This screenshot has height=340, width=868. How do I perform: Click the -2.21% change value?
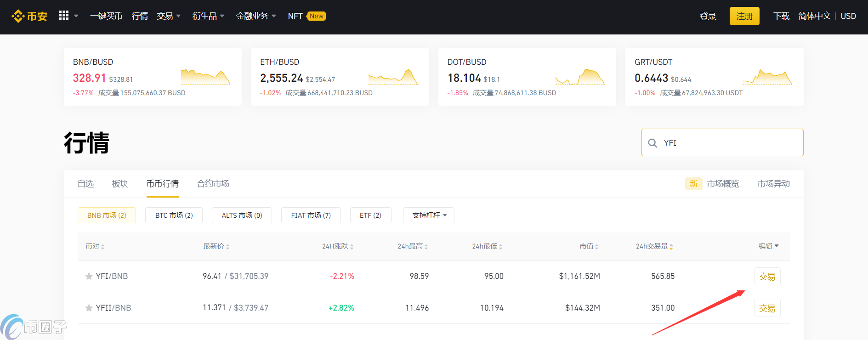click(x=342, y=276)
